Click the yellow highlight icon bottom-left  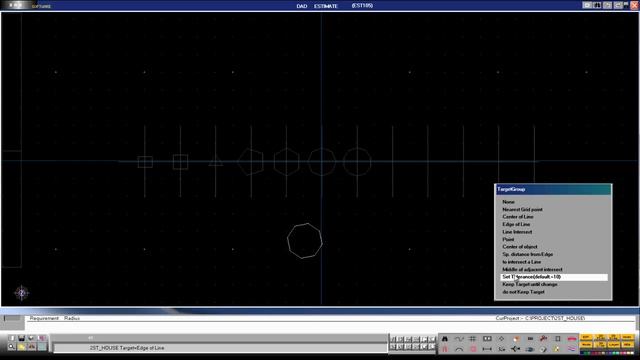tap(21, 347)
